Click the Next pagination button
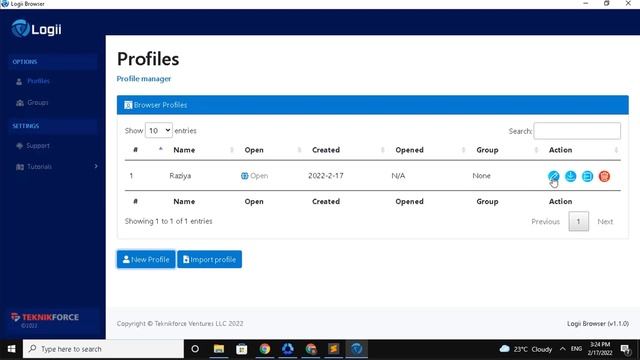 (x=605, y=222)
